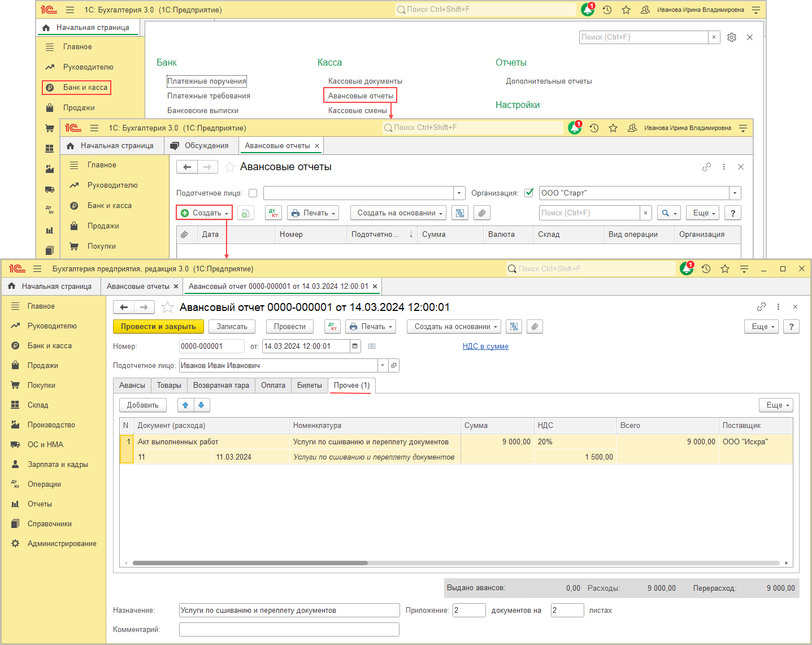
Task: Open the Печать dropdown in the Авансовые отчеты list
Action: 313,213
